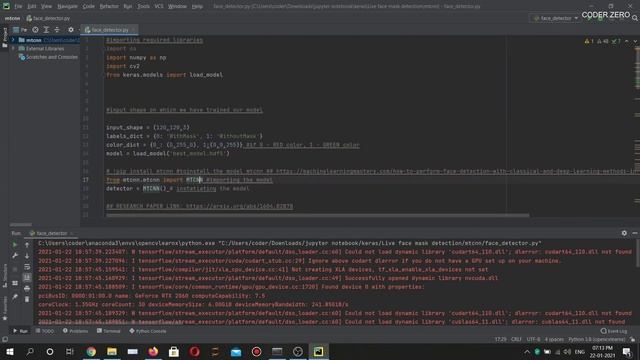This screenshot has height=360, width=640.
Task: Toggle scroll to end in Run console
Action: (27, 278)
